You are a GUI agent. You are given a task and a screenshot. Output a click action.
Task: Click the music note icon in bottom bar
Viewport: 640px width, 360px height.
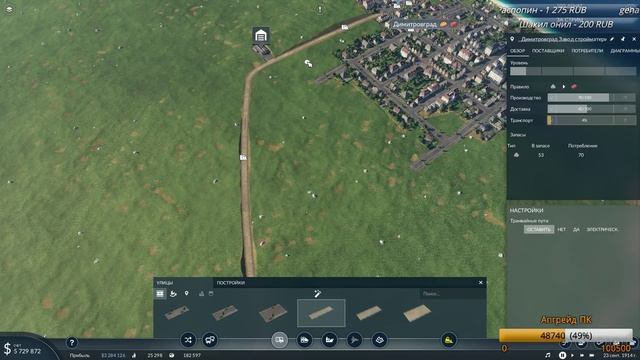[x=547, y=356]
